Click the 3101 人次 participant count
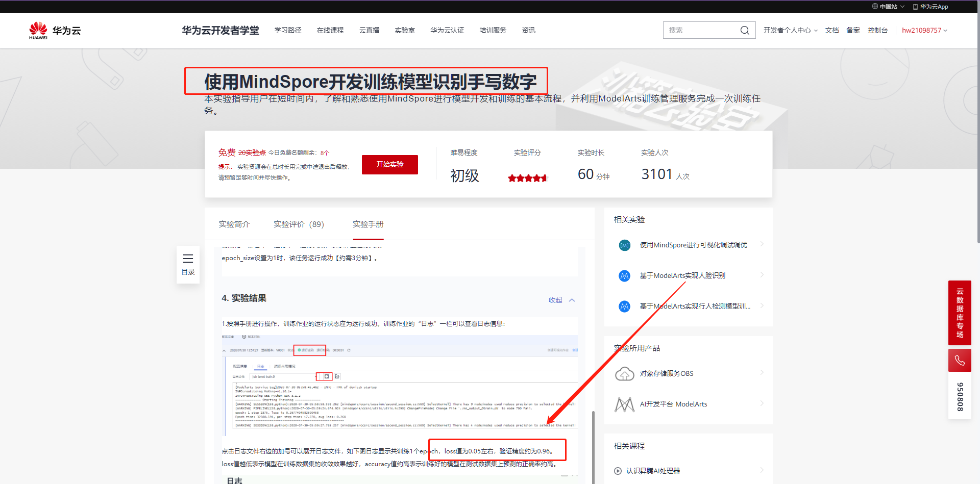Viewport: 980px width, 484px height. pos(665,174)
